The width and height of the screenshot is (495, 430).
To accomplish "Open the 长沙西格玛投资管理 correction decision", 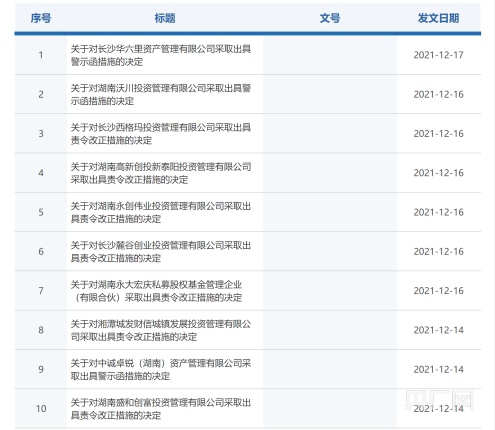I will [x=161, y=134].
